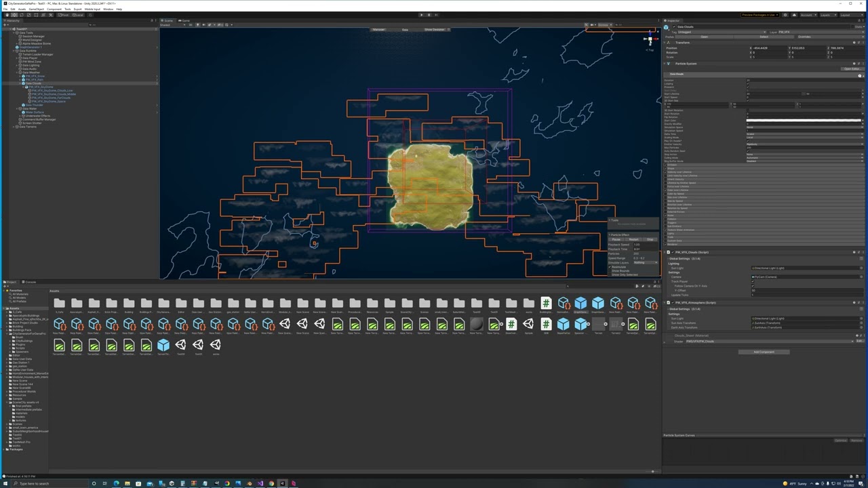Click the Pause button next to Play
The image size is (868, 488).
[x=429, y=14]
